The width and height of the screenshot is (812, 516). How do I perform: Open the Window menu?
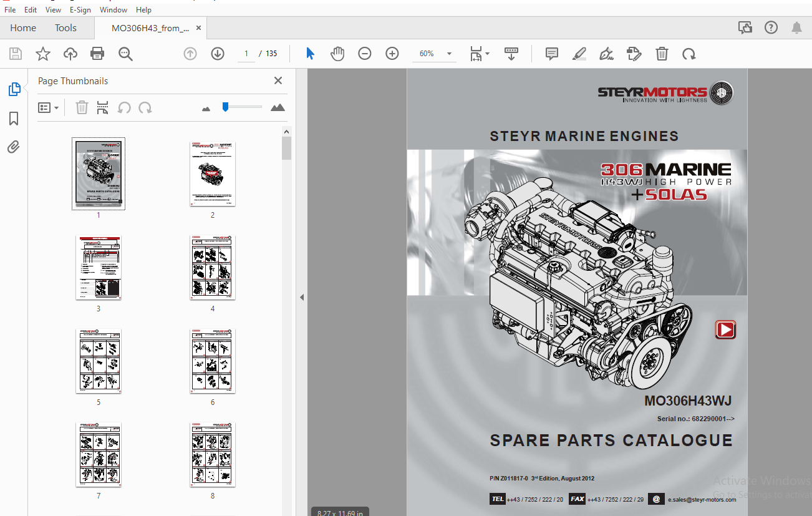click(114, 10)
